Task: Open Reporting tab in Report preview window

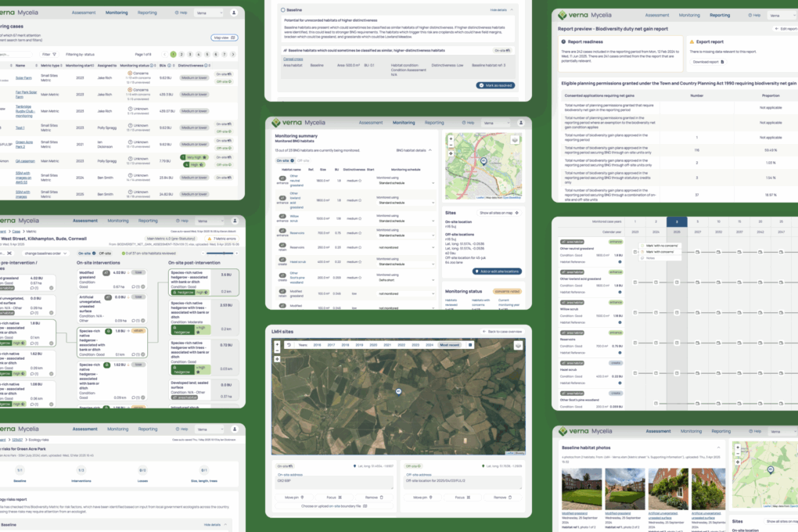Action: tap(720, 16)
